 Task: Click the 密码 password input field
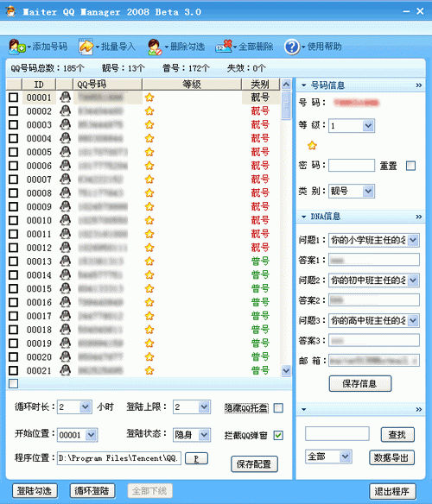(x=352, y=166)
